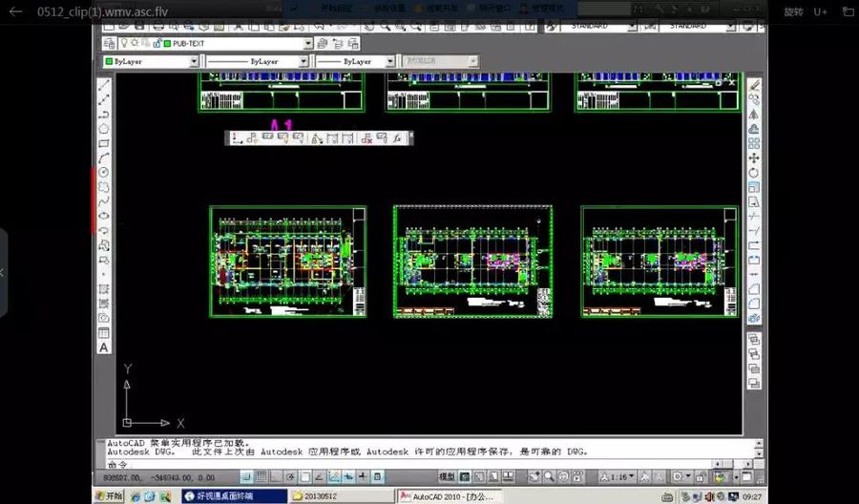The width and height of the screenshot is (859, 504).
Task: Switch to 好视通桌面终端 taskbar item
Action: click(234, 496)
